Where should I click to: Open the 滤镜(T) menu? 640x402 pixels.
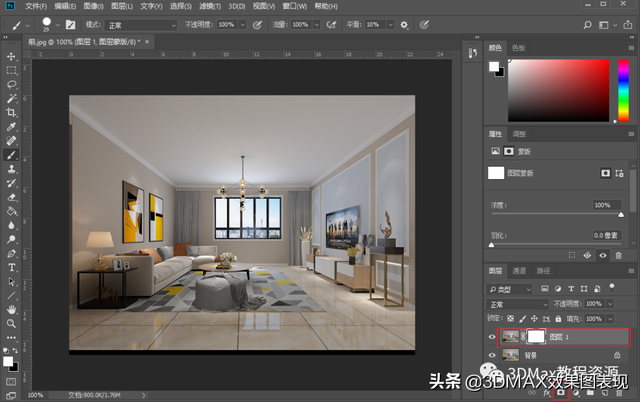(210, 6)
